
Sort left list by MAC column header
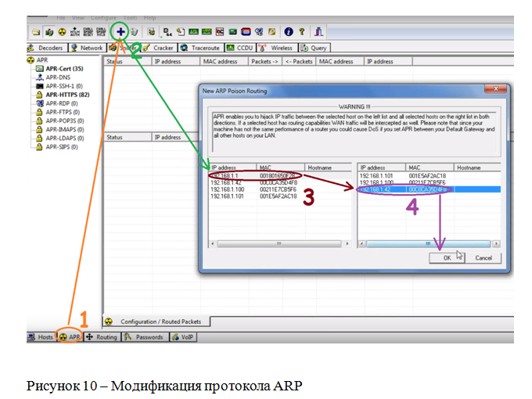tap(281, 167)
